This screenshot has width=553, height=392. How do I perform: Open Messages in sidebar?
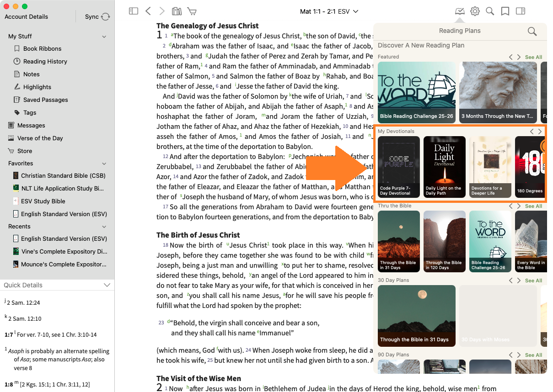point(31,125)
